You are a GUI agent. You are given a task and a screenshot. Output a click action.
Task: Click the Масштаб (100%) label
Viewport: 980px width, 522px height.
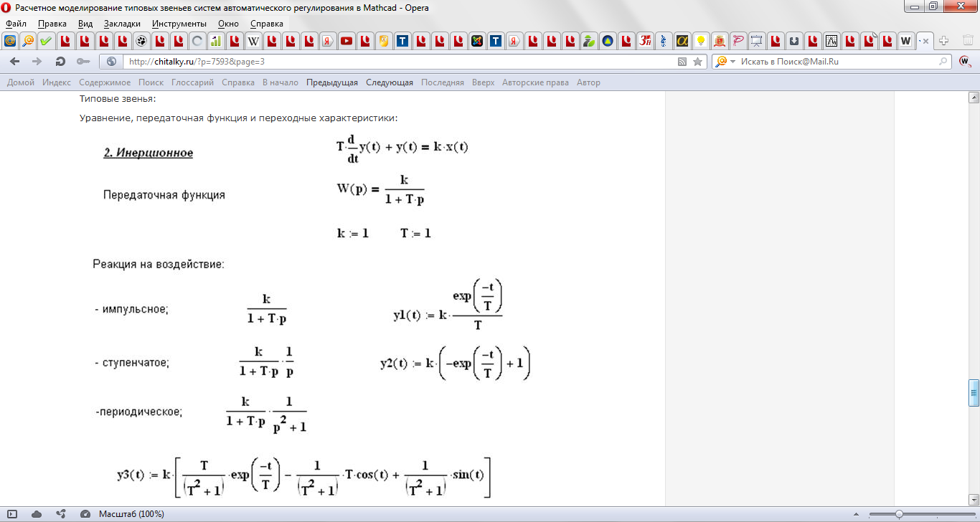click(x=131, y=514)
